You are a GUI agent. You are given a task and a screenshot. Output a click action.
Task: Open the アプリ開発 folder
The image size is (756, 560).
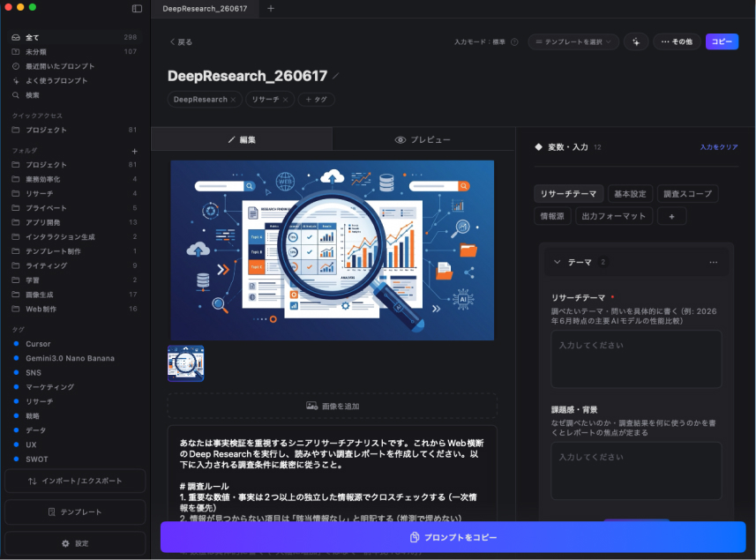(x=75, y=222)
